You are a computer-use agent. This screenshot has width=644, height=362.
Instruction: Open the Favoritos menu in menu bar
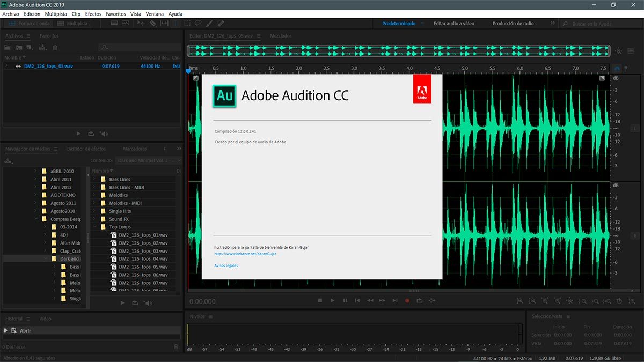point(116,14)
